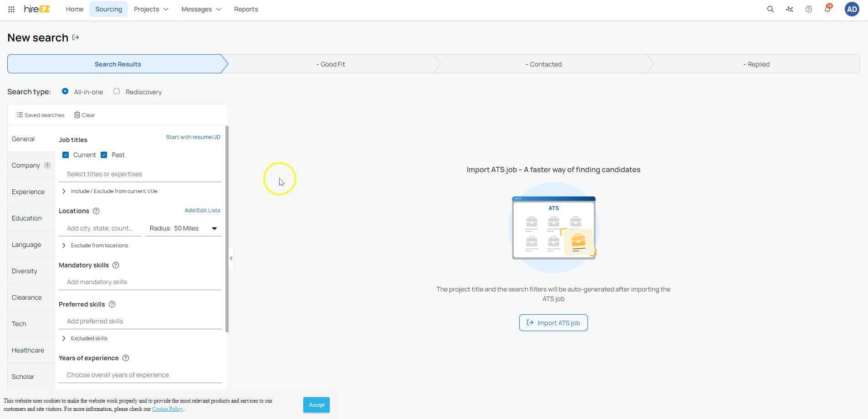Open the apps grid icon beside the logo

[x=11, y=9]
